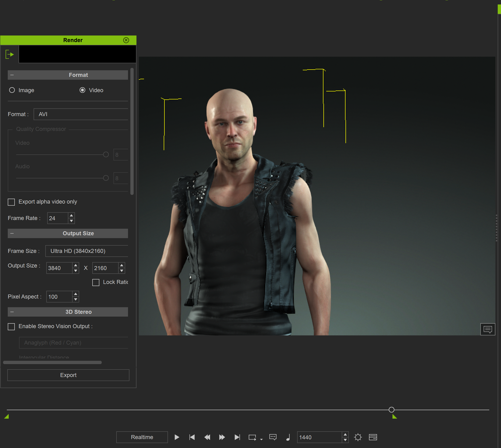Select the Image radio button

(12, 90)
